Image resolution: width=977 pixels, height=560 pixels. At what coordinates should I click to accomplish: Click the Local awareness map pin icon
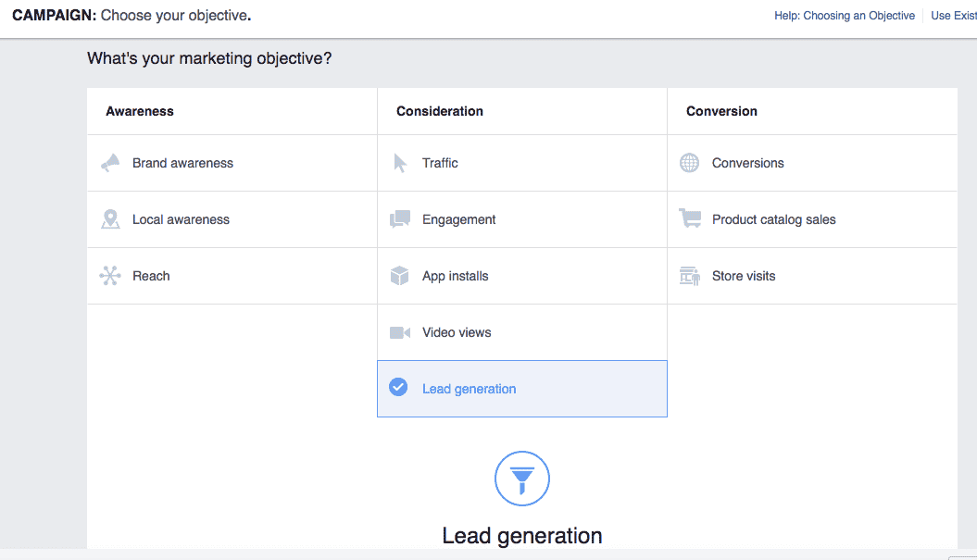click(x=111, y=219)
